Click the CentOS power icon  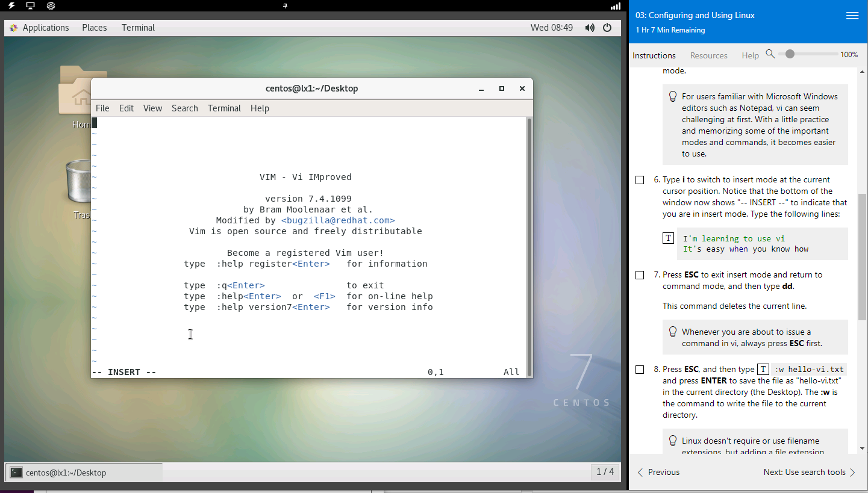[607, 28]
